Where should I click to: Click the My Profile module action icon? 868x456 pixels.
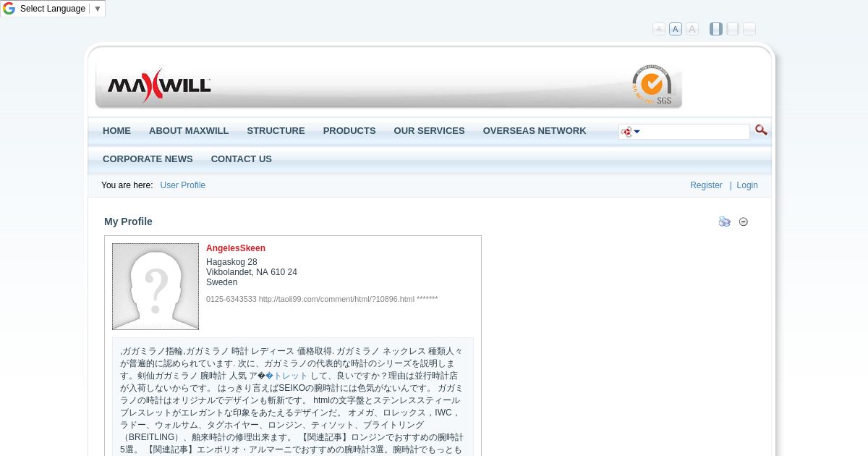724,221
